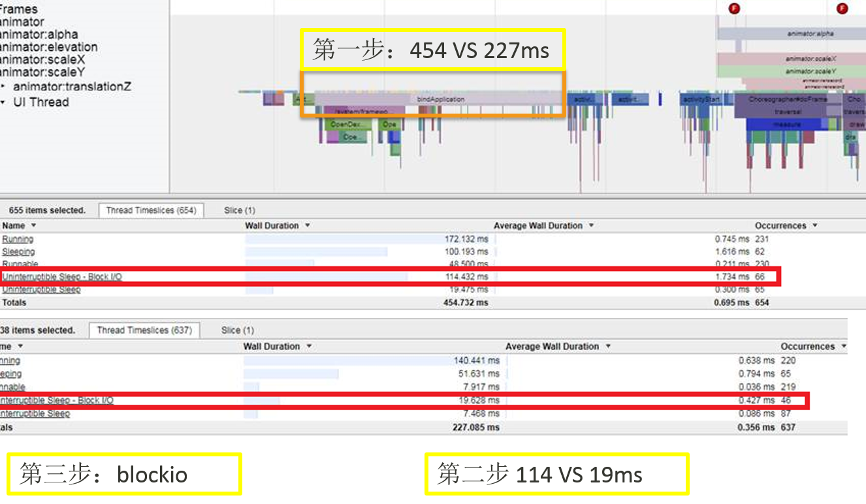Select average value 0.794 ms
Viewport: 866px width, 504px height.
(x=757, y=373)
